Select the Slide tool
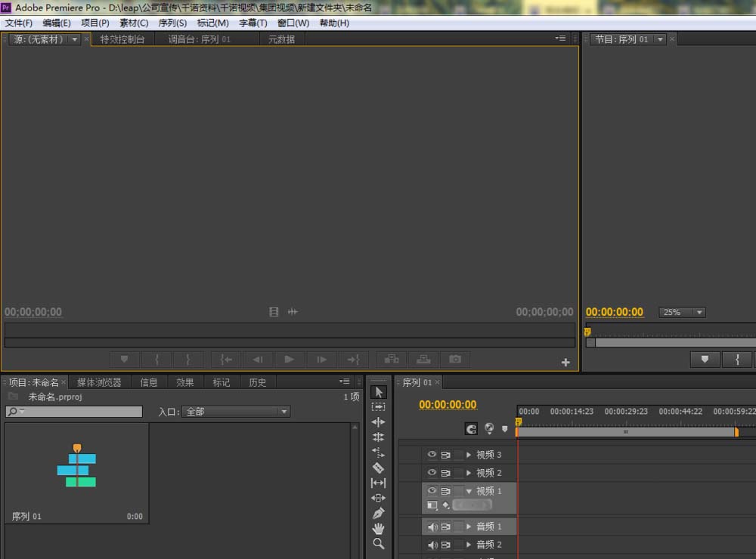 (379, 498)
